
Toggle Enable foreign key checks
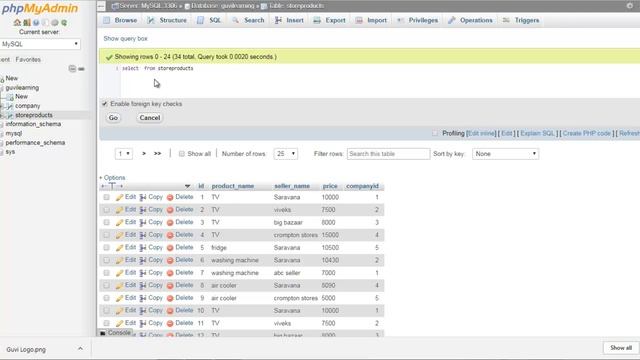(105, 104)
